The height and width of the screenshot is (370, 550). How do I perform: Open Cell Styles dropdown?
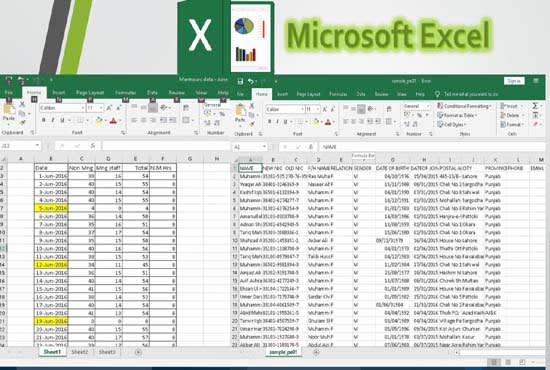click(452, 124)
